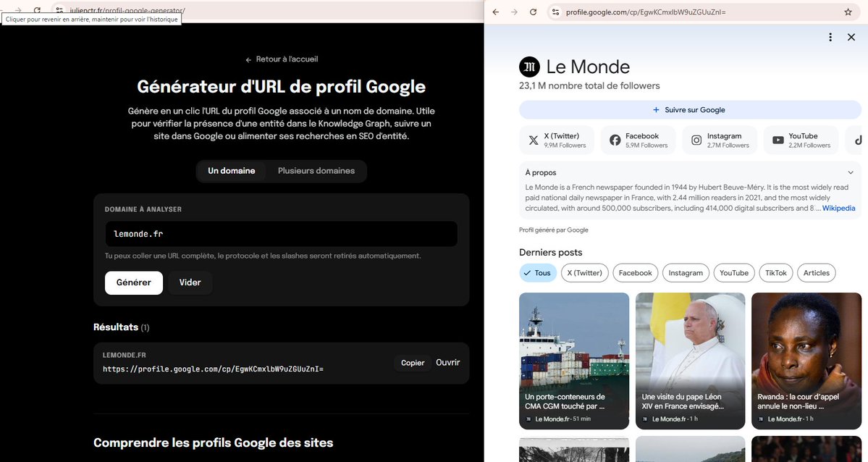Copy the generated profile URL with Copier
The height and width of the screenshot is (462, 868).
(413, 363)
